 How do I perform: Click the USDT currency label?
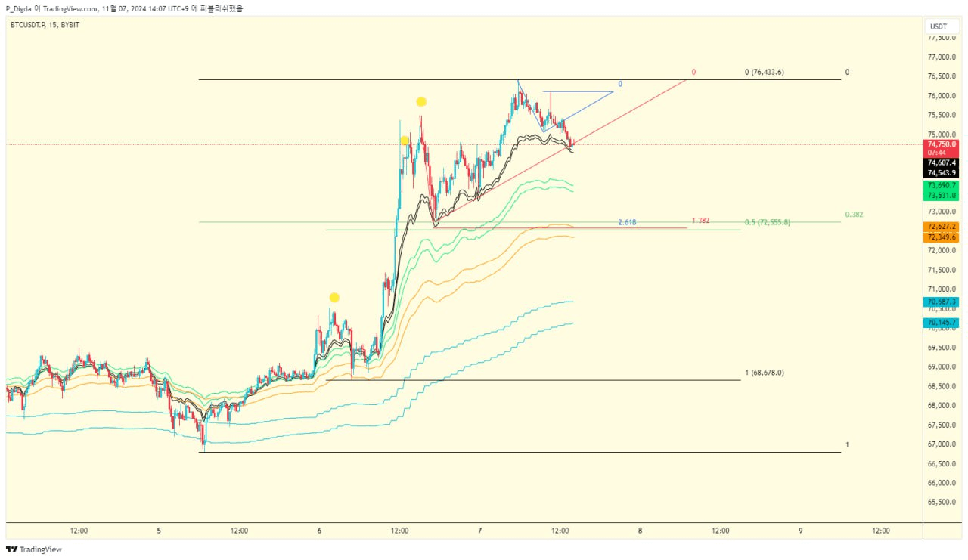click(939, 26)
